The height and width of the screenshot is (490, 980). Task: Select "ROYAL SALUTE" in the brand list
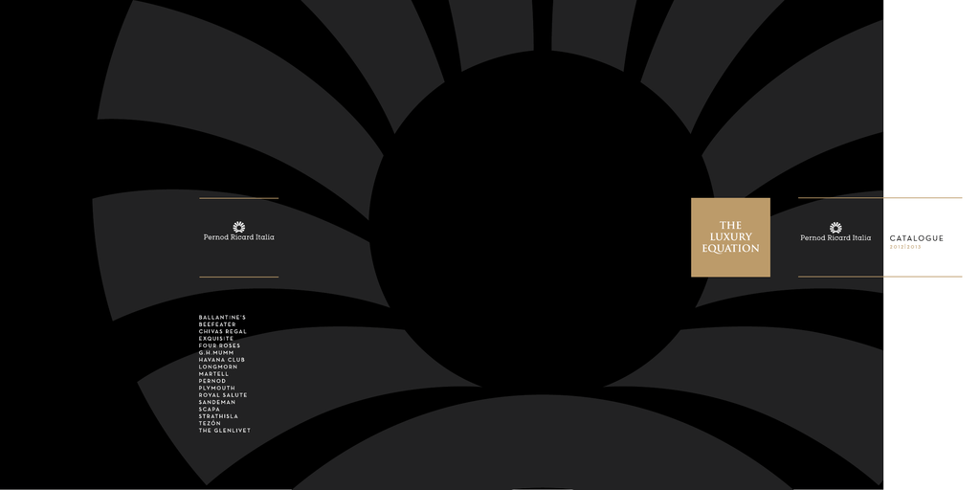pos(223,395)
